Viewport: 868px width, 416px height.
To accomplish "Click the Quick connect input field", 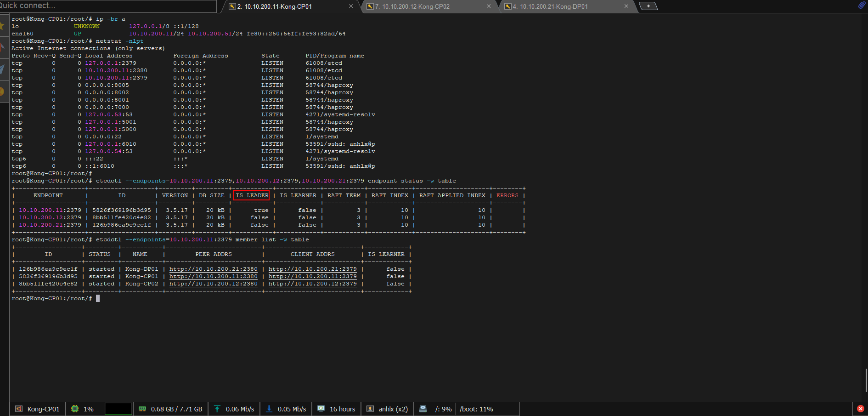I will coord(108,6).
